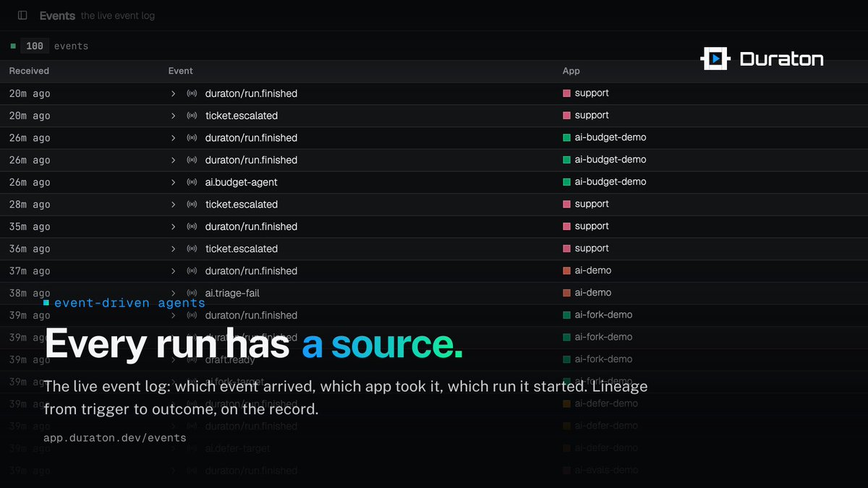Click the event icon for 28m ago ticket.escalated

pyautogui.click(x=192, y=205)
